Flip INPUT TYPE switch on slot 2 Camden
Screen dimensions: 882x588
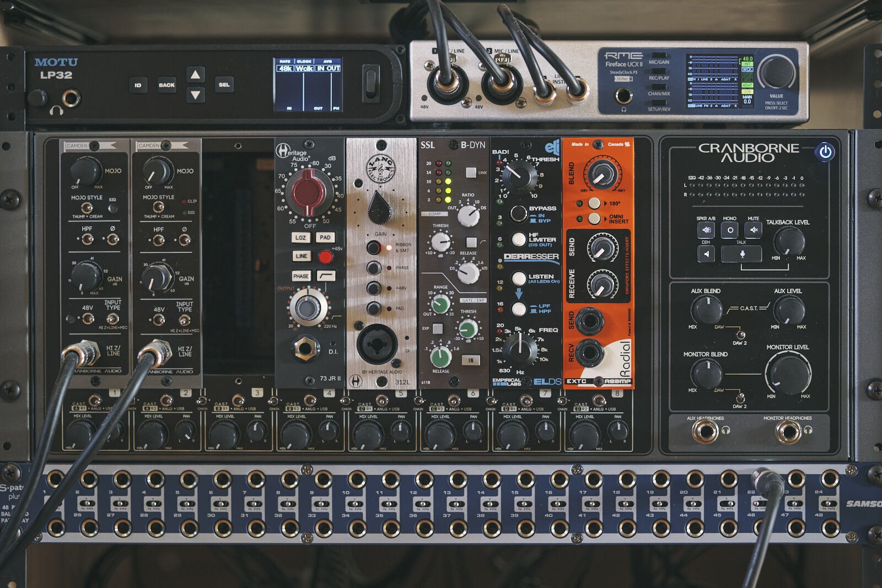coord(185,320)
